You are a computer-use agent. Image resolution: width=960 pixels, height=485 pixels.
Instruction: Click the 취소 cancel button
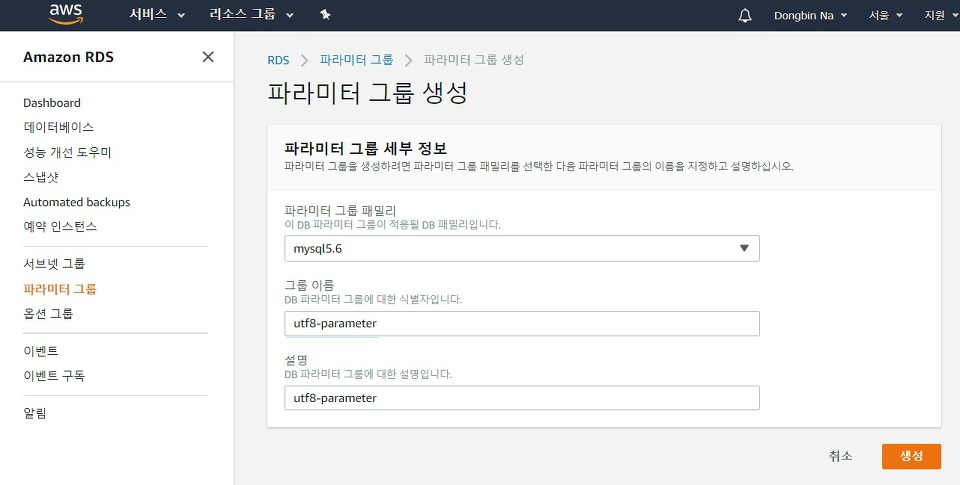coord(840,456)
